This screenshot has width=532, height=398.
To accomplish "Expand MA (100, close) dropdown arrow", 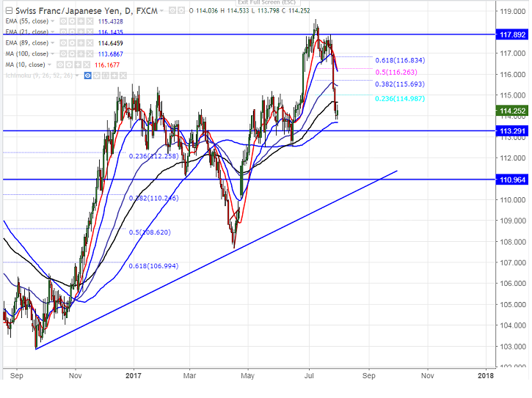I will [53, 54].
